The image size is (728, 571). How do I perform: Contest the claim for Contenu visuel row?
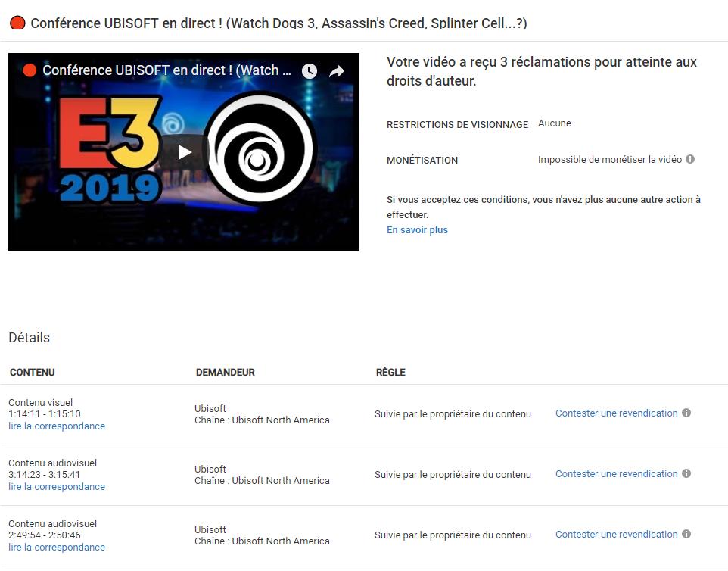pos(616,413)
